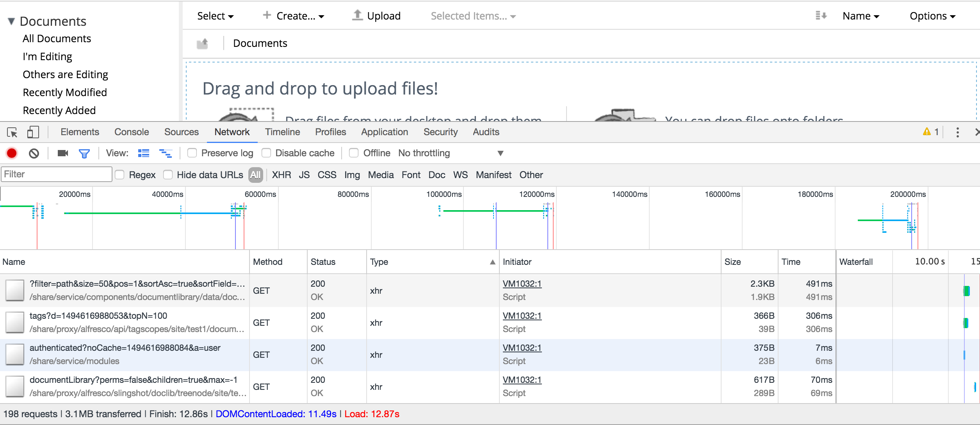The height and width of the screenshot is (425, 980).
Task: Click the capture screenshots camera icon
Action: (x=62, y=153)
